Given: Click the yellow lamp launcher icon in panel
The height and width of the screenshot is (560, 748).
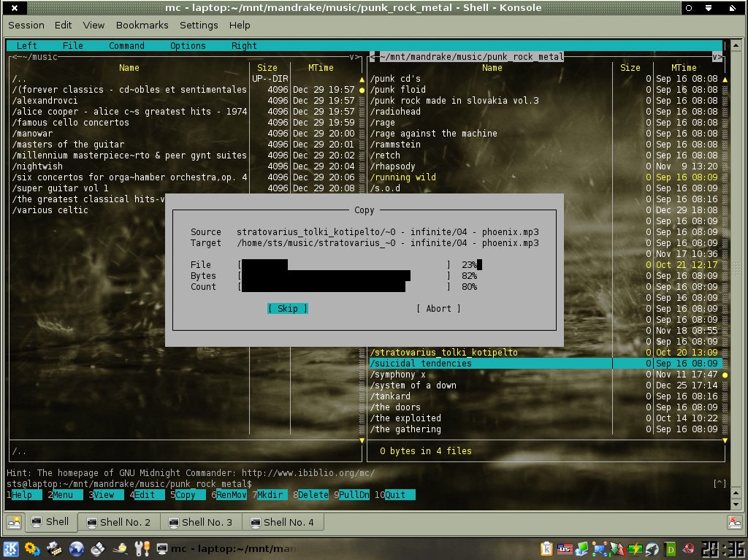Looking at the screenshot, I should pos(121,549).
